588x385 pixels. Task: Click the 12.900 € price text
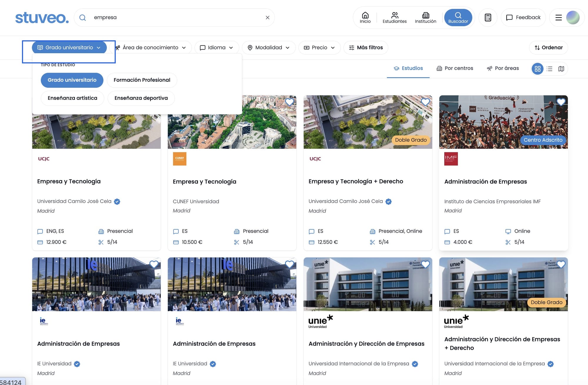(56, 242)
